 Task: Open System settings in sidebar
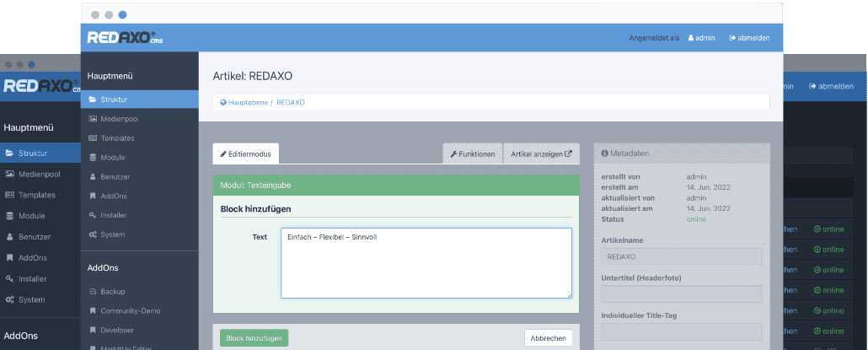tap(112, 234)
